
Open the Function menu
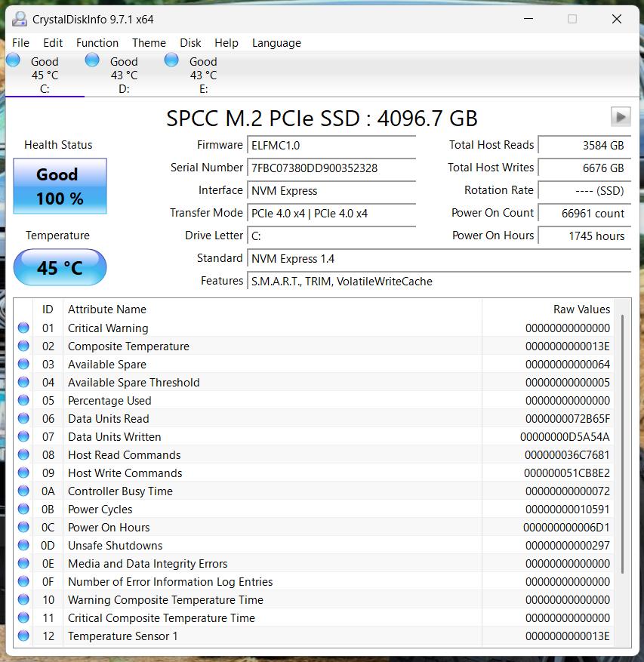click(x=97, y=43)
